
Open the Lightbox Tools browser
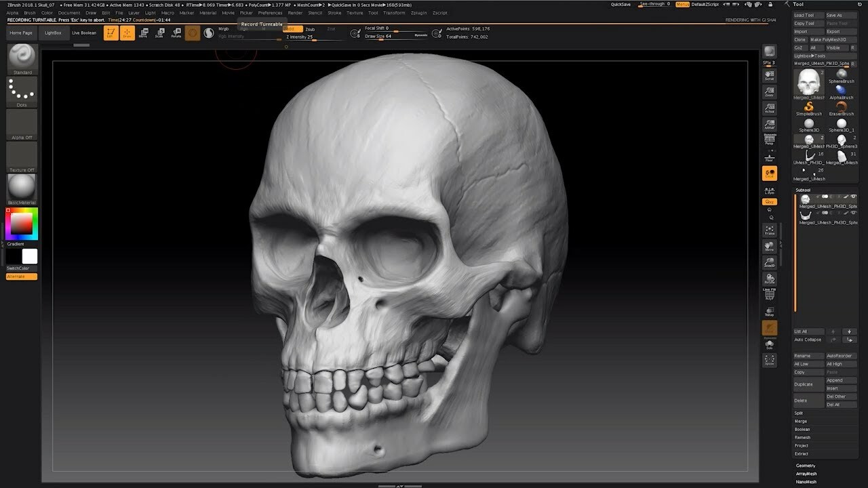pos(809,56)
